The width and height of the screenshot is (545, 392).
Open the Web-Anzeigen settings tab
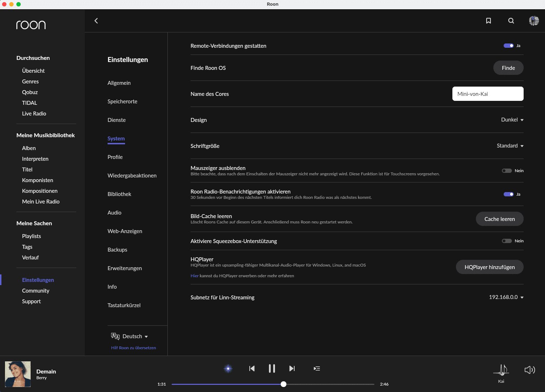coord(125,231)
